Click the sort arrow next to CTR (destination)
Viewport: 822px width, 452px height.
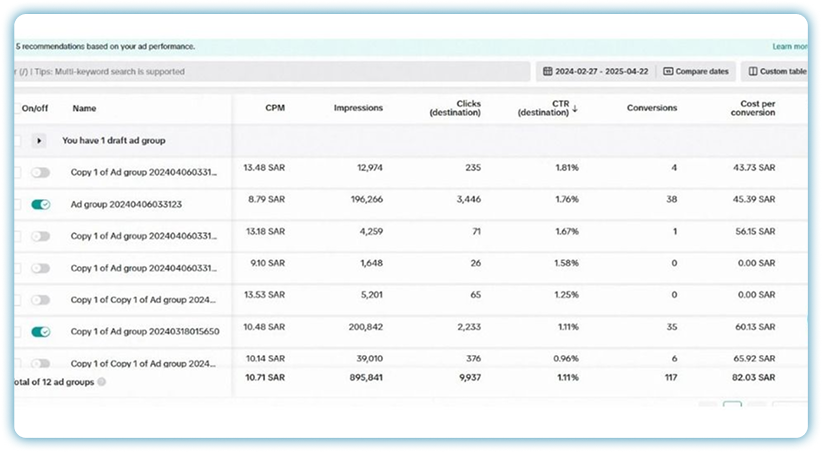click(x=575, y=108)
